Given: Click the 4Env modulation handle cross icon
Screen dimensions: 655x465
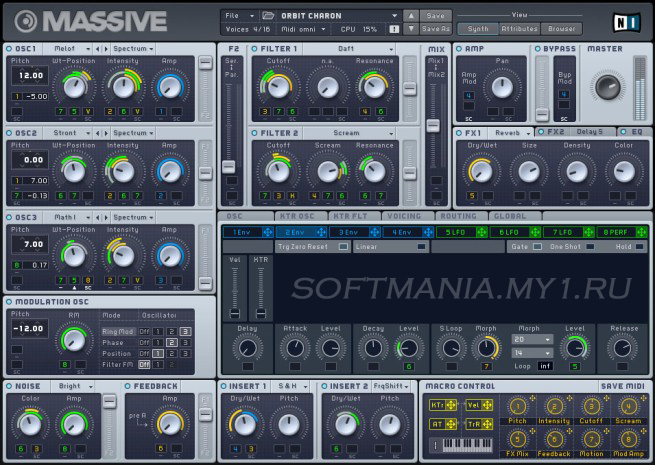Looking at the screenshot, I should [428, 232].
